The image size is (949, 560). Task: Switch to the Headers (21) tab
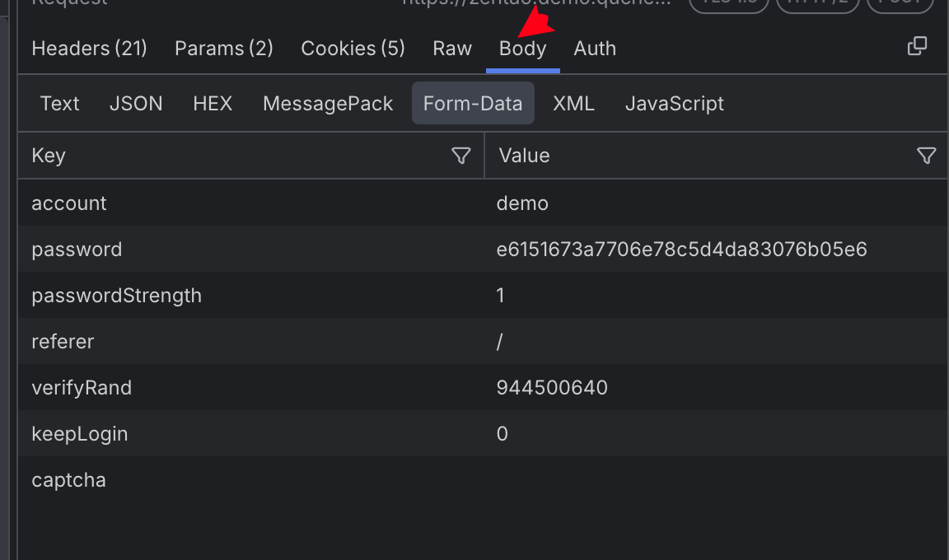tap(89, 49)
